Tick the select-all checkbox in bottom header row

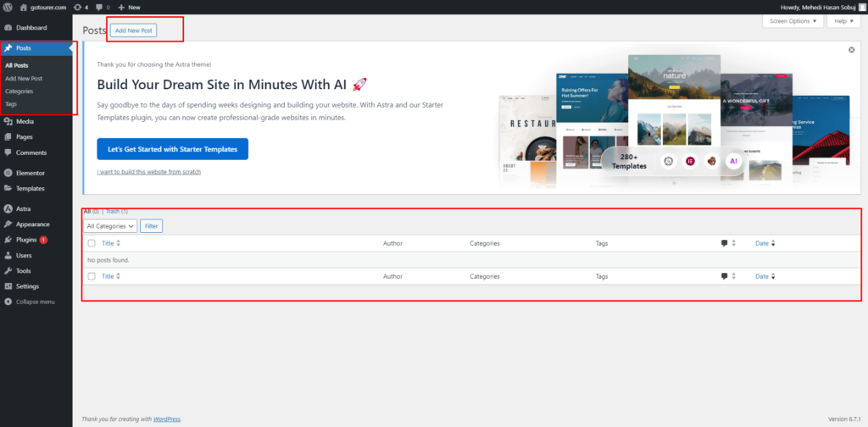(92, 276)
